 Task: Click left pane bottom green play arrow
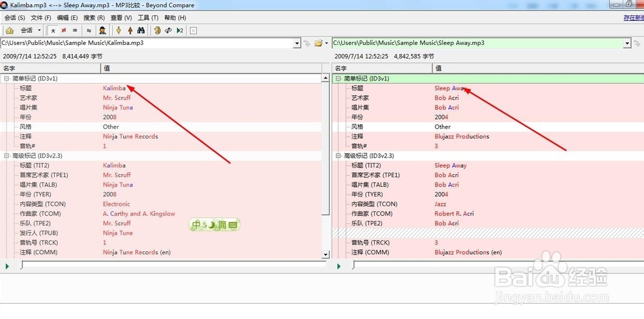coord(7,266)
